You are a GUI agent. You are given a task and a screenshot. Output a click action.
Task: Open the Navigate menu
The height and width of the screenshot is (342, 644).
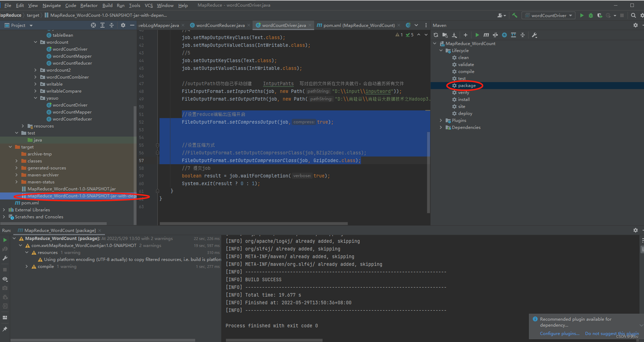51,5
